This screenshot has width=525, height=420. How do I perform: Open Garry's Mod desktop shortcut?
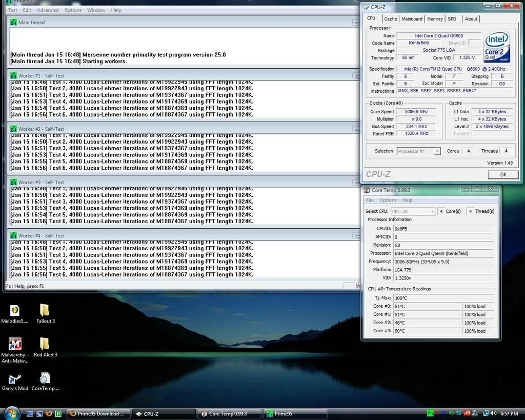pos(15,383)
